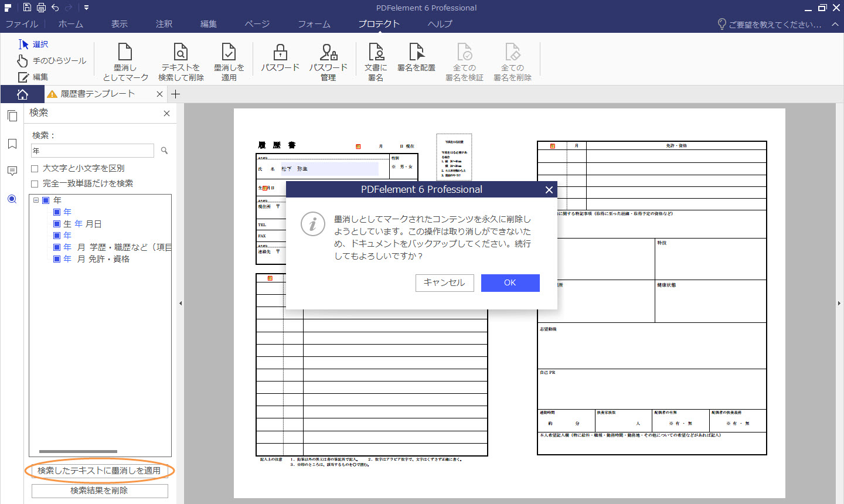Open the bookmarks sidebar panel
844x504 pixels.
click(x=12, y=144)
